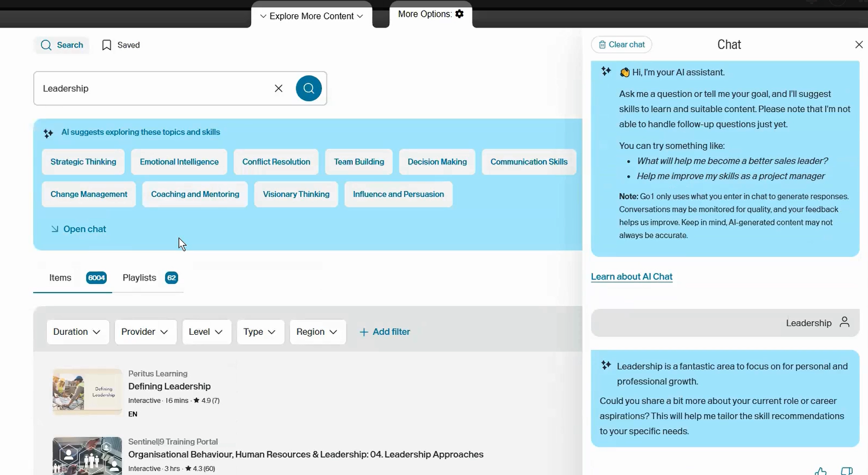The height and width of the screenshot is (475, 868).
Task: Click the gear icon next to More Options
Action: point(459,14)
